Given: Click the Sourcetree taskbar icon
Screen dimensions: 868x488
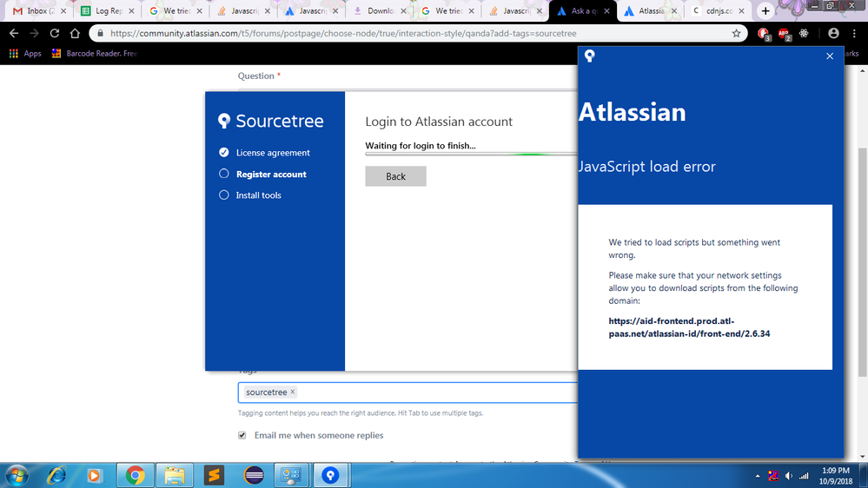Looking at the screenshot, I should pyautogui.click(x=330, y=475).
